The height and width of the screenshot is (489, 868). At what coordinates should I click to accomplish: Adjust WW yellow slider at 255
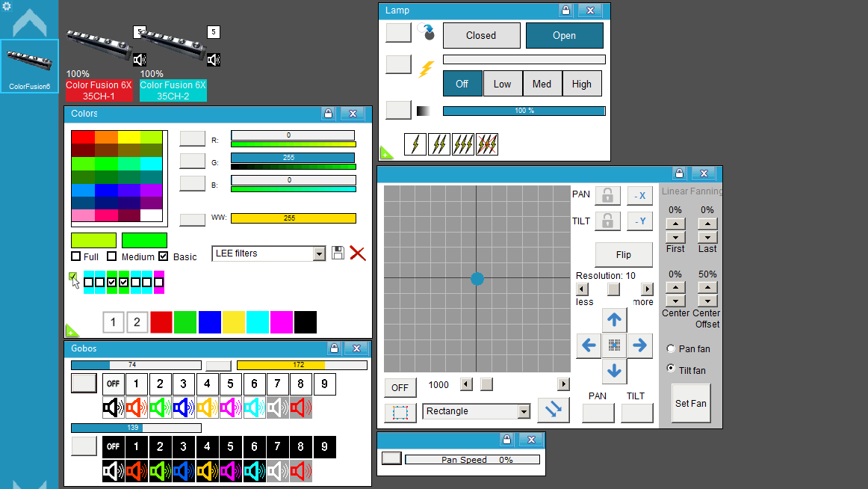[x=293, y=218]
